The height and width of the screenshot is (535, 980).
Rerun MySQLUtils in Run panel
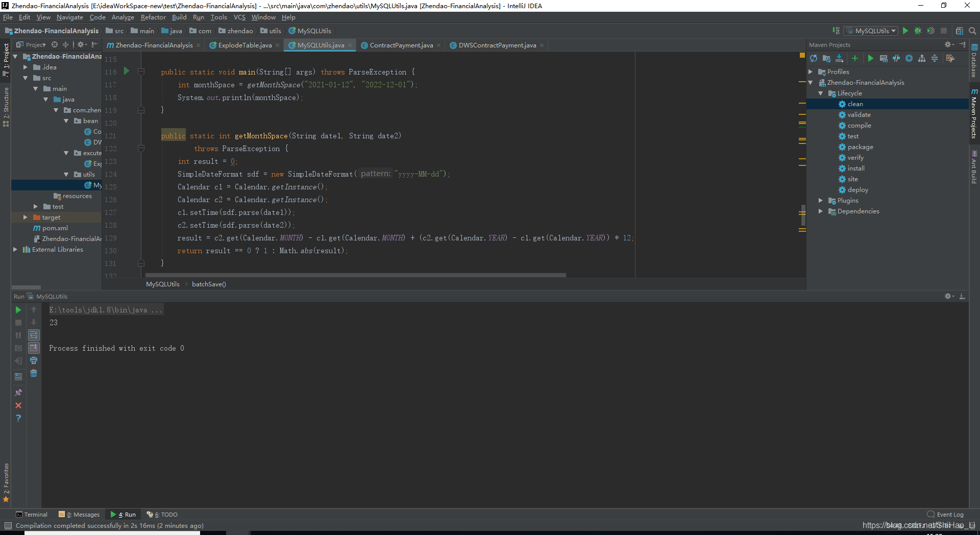pyautogui.click(x=18, y=310)
